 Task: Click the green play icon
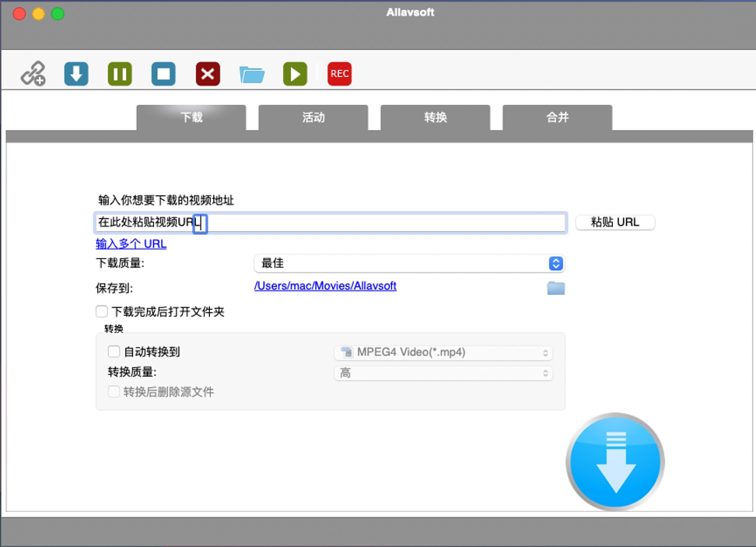(x=295, y=74)
